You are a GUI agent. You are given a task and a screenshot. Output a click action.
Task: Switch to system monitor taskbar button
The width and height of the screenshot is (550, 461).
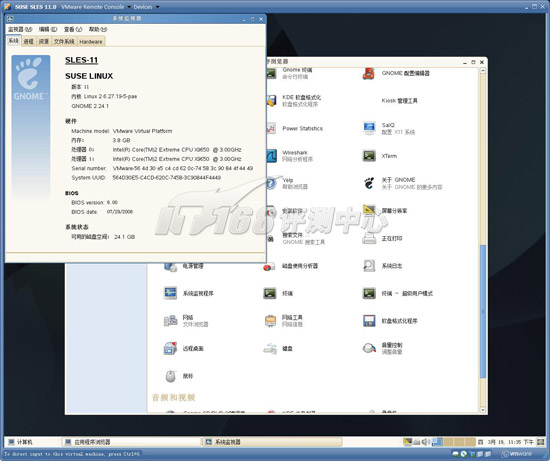tap(272, 442)
